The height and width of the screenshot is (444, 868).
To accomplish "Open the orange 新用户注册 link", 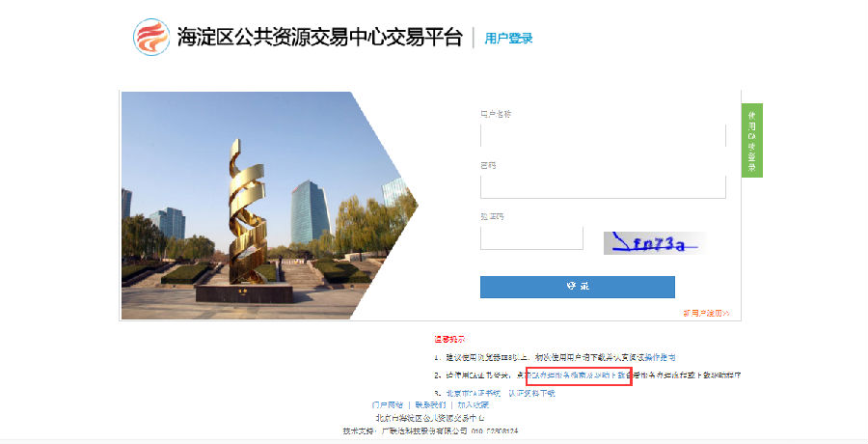I will click(706, 313).
